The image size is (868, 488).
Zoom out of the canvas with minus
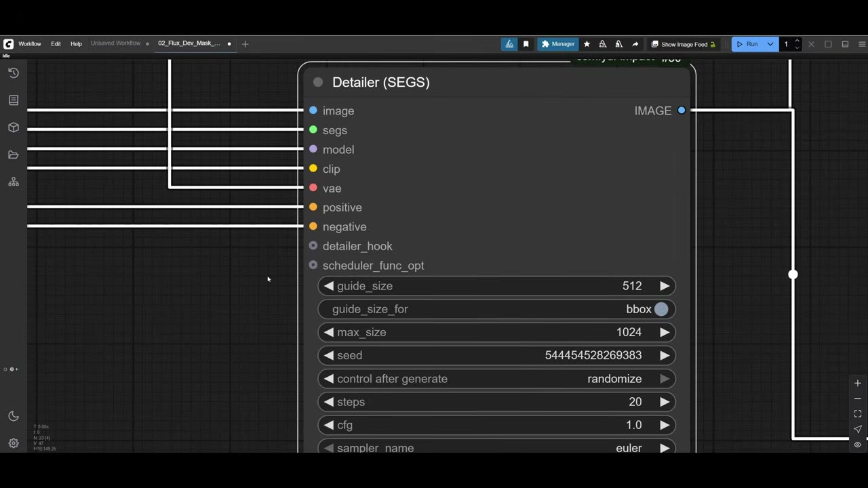point(858,399)
